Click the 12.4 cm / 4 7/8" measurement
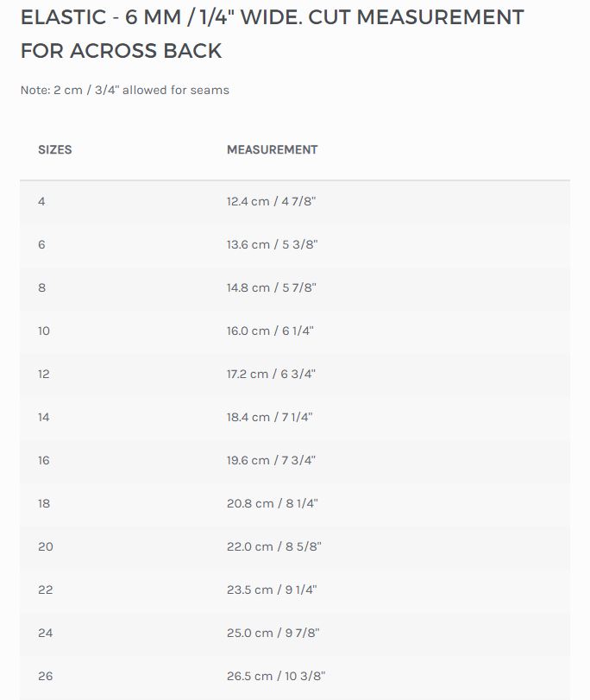 (272, 201)
